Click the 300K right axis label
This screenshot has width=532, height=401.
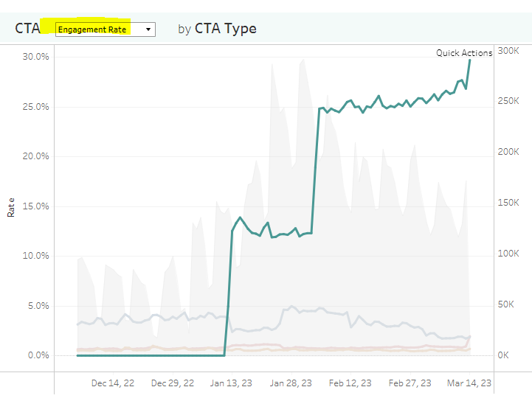[508, 51]
